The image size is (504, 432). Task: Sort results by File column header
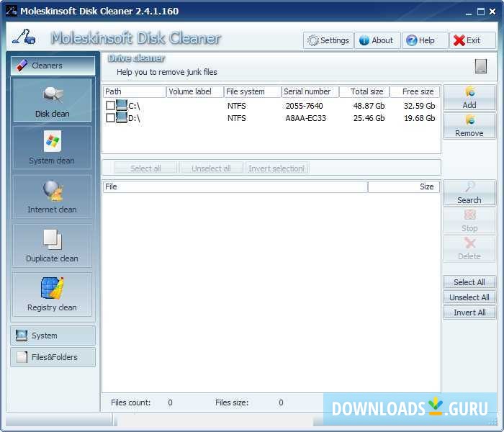(235, 186)
